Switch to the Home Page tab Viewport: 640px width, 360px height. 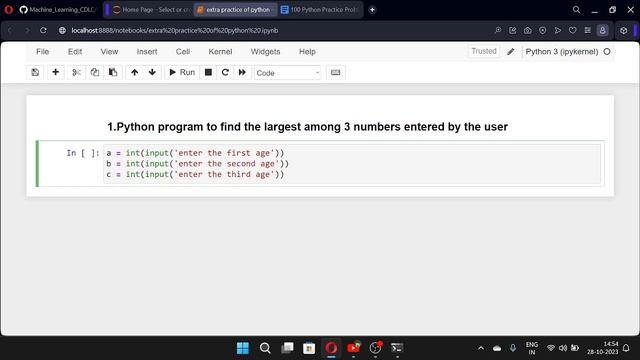click(x=152, y=10)
